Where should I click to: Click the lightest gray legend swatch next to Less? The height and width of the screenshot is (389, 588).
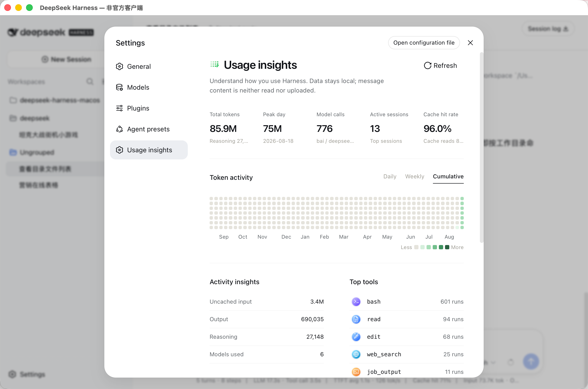click(x=416, y=247)
